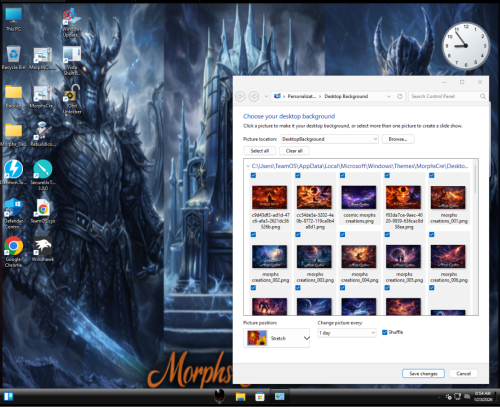This screenshot has height=407, width=500.
Task: Launch IObit Unlocker shortcut
Action: point(72,99)
